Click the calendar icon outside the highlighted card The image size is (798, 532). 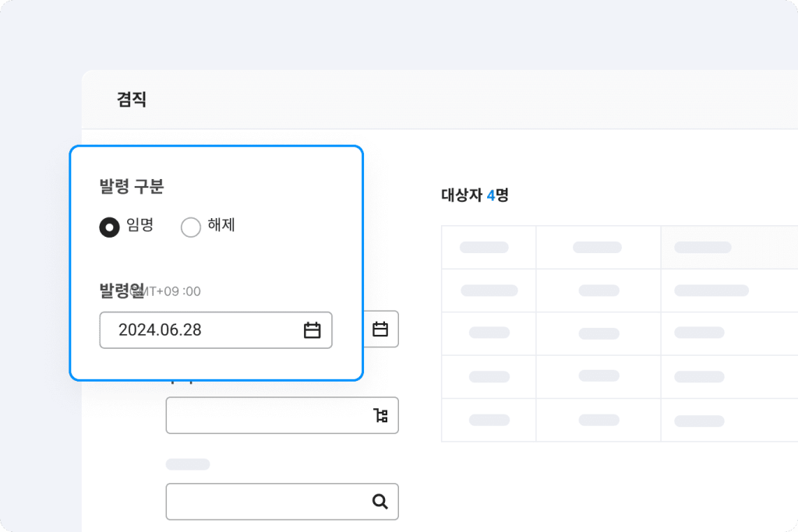tap(380, 329)
